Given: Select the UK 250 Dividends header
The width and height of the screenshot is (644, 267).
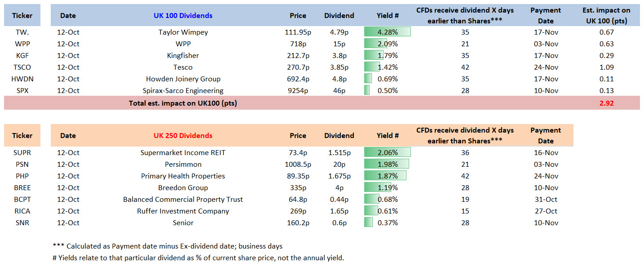Looking at the screenshot, I should click(x=183, y=136).
